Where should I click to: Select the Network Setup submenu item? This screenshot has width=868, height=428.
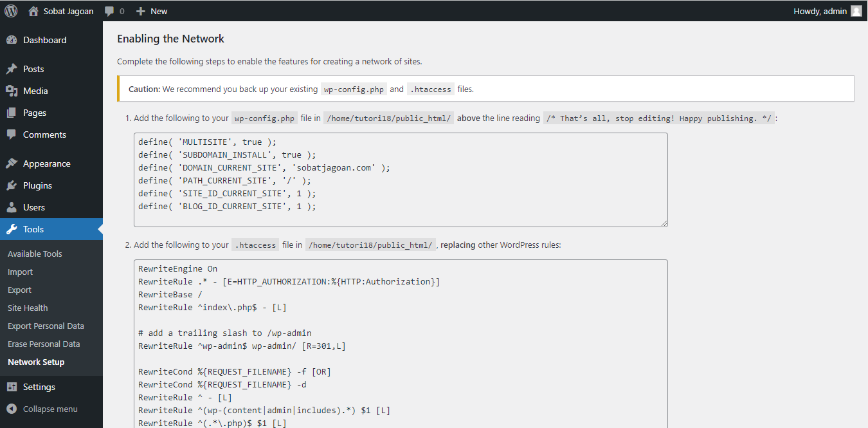tap(36, 362)
